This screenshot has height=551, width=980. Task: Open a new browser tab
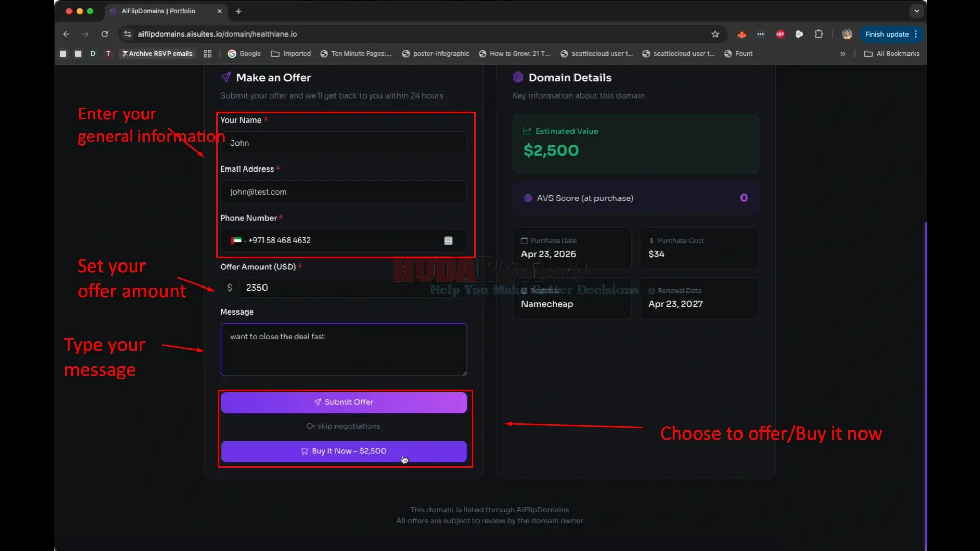[x=238, y=11]
